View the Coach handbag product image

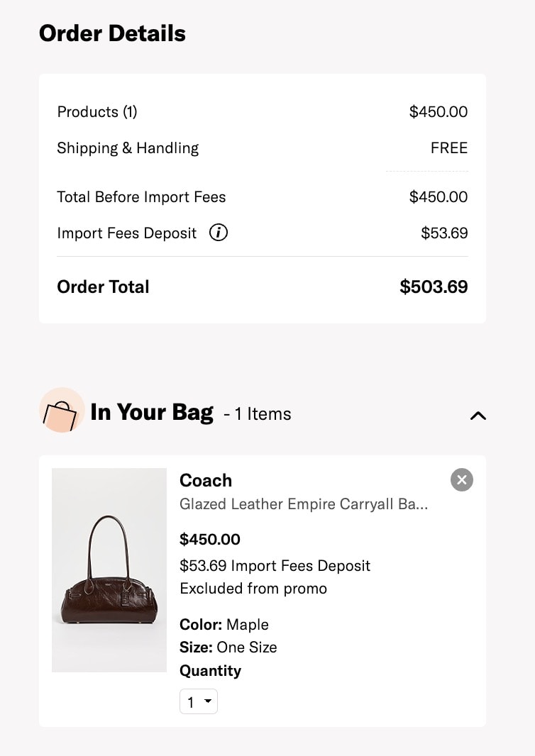[x=109, y=570]
